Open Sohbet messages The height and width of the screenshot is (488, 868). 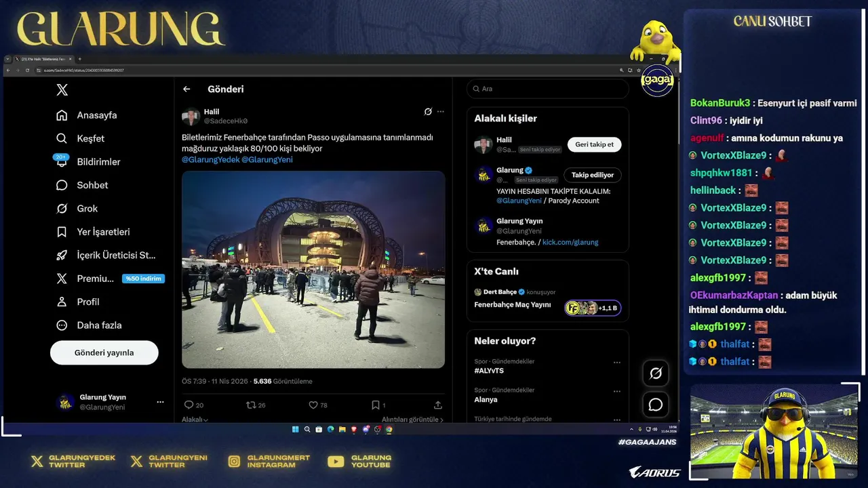click(x=82, y=185)
